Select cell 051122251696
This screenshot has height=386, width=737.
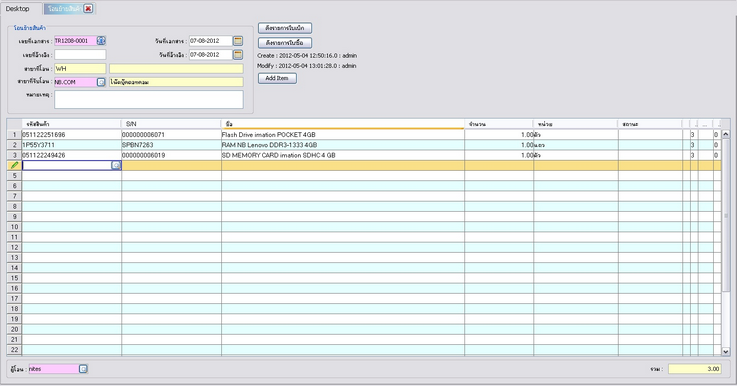point(72,135)
